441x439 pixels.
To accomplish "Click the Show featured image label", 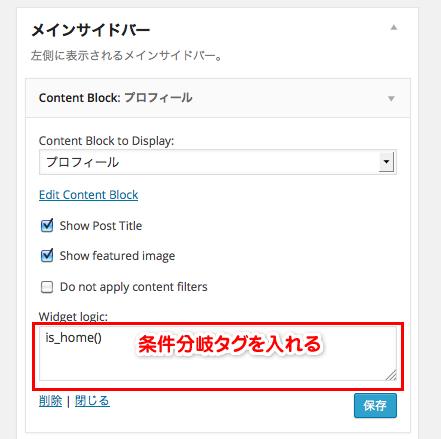I will (x=117, y=256).
